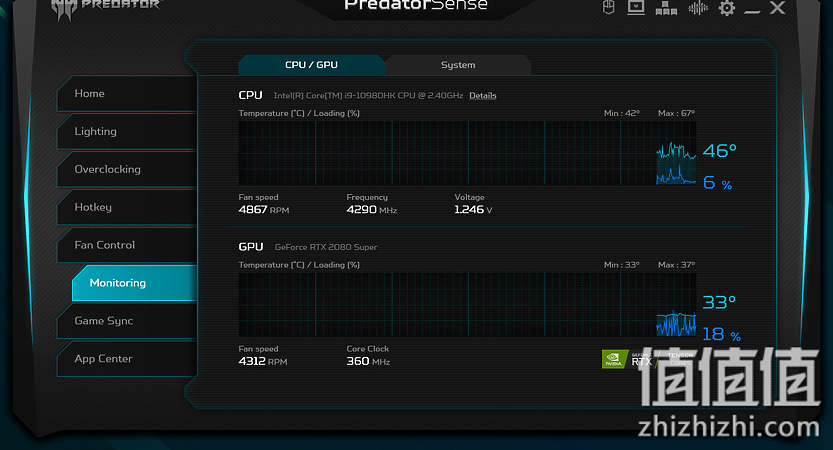Open the mouse settings icon
The height and width of the screenshot is (450, 833).
609,7
